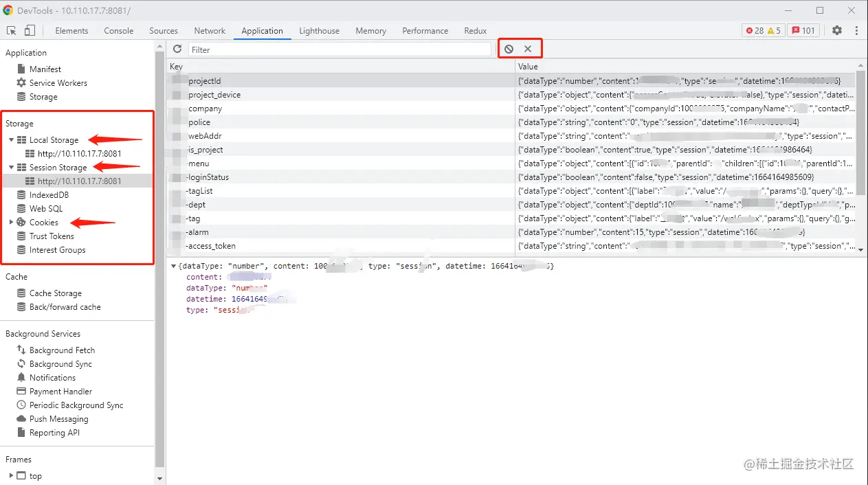Viewport: 868px width, 485px height.
Task: Click the Key column header
Action: point(341,67)
